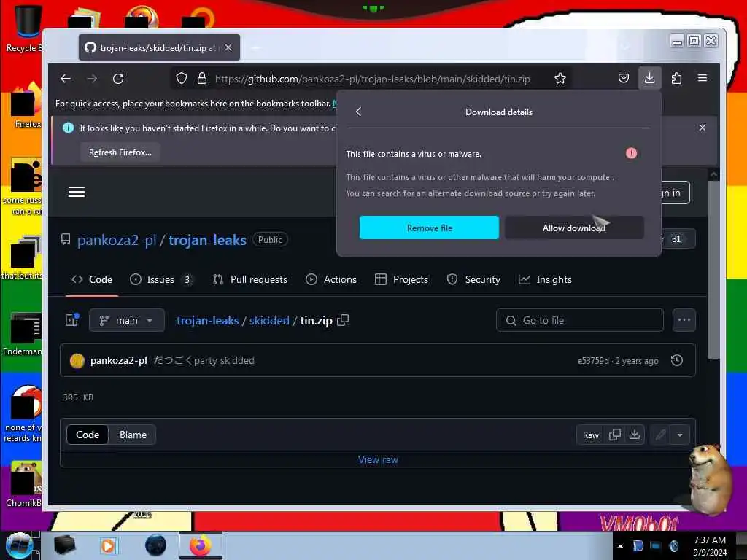Open the GitHub navigation hamburger menu
Screen dimensions: 747x560
click(76, 192)
